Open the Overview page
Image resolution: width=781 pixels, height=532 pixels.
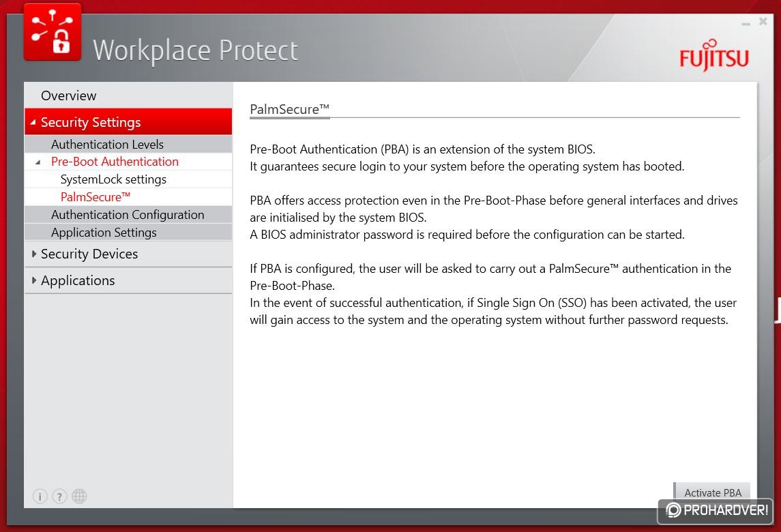(x=128, y=95)
